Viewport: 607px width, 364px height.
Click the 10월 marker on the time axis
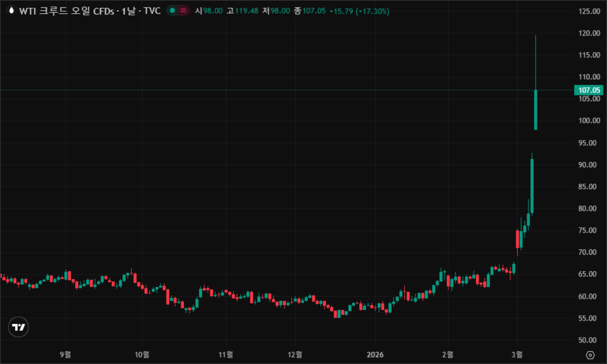142,355
